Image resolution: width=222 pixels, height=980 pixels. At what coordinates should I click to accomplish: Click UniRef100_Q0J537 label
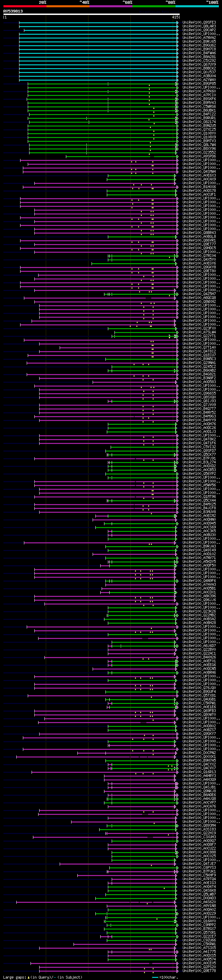[x=199, y=72]
